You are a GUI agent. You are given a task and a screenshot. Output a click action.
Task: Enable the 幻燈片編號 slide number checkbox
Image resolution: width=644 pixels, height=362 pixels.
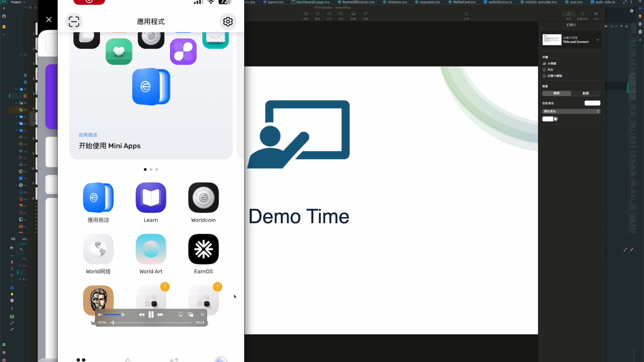coord(544,76)
